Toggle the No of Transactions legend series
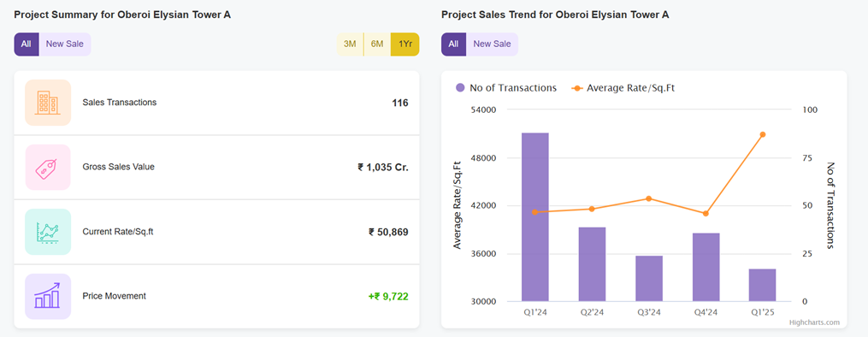The height and width of the screenshot is (337, 868). 506,87
